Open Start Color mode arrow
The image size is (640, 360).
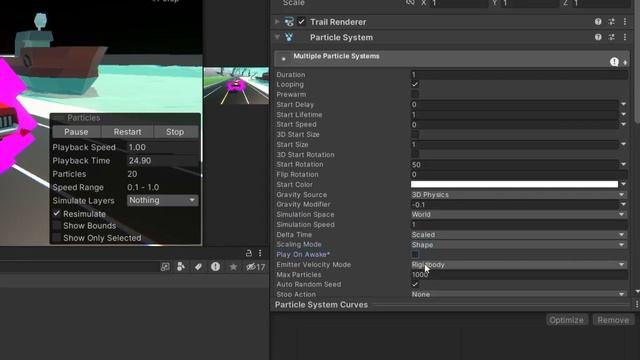623,184
